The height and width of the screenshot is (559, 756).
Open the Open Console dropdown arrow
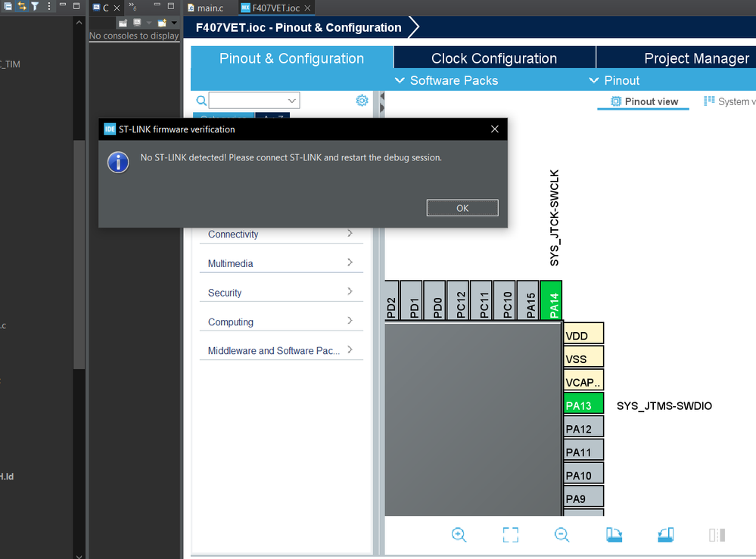[174, 23]
